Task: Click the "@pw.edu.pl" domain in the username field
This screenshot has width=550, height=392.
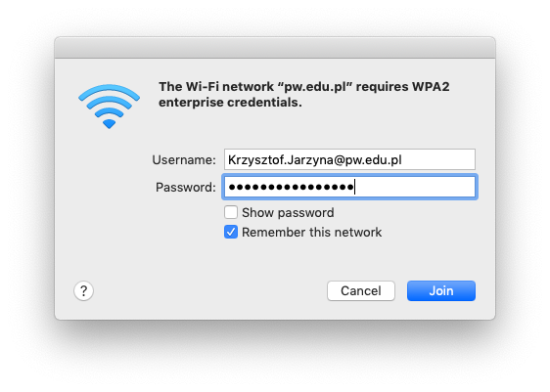Action: [368, 160]
